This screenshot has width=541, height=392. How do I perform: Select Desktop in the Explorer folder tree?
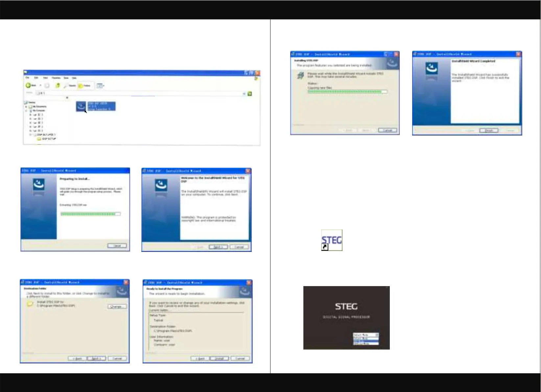point(30,103)
